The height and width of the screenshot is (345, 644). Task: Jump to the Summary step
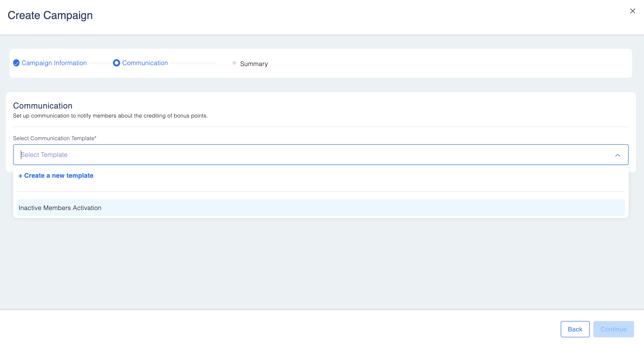254,64
